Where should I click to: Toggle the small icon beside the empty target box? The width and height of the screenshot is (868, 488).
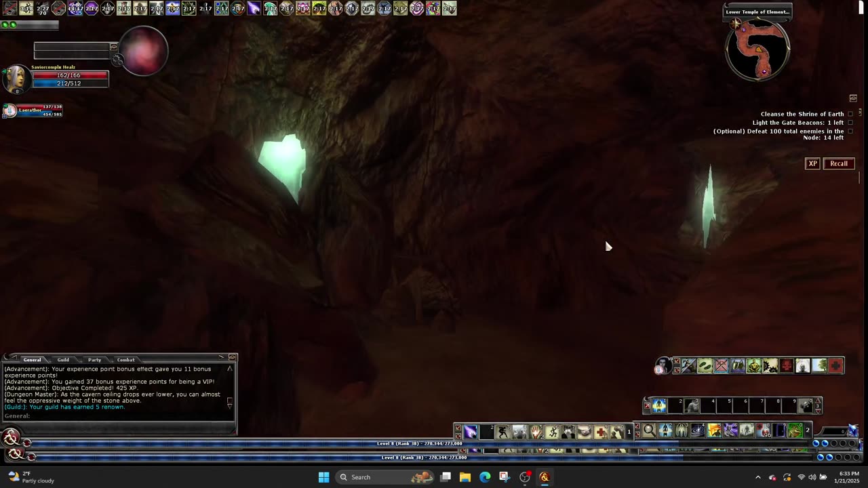[x=113, y=47]
